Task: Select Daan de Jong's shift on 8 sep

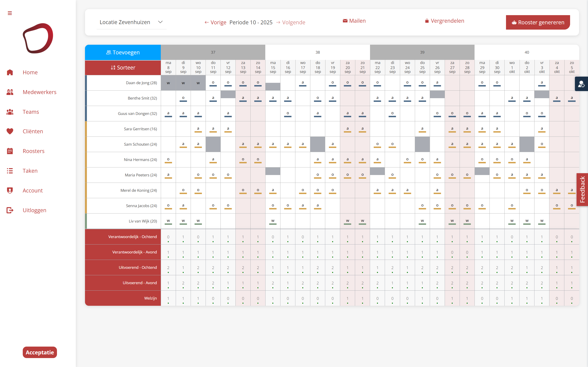Action: coord(168,83)
